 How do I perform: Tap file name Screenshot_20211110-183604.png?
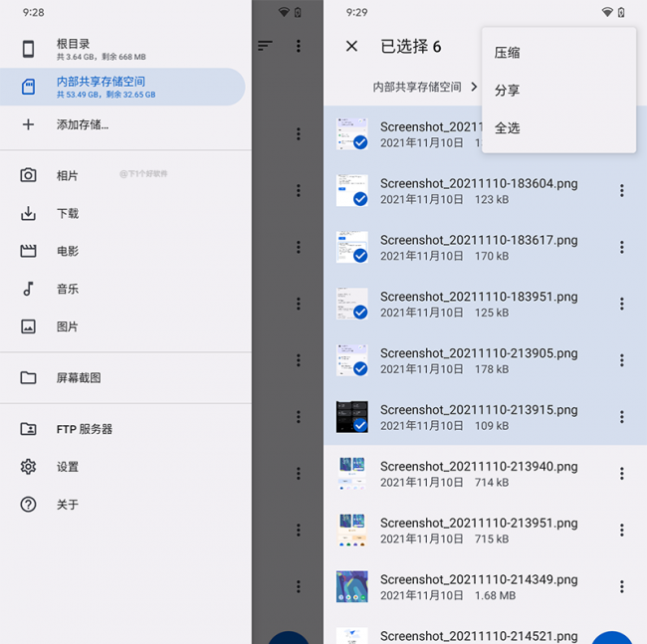coord(479,183)
